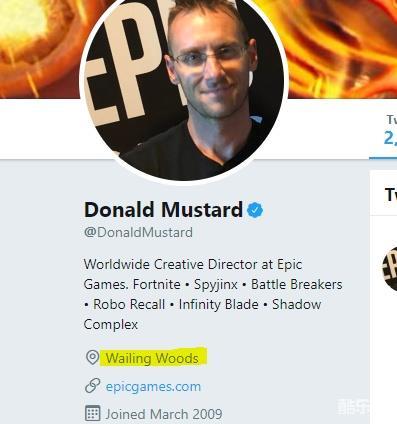The height and width of the screenshot is (424, 397).
Task: Click the @DonaldMustard handle
Action: pyautogui.click(x=138, y=232)
